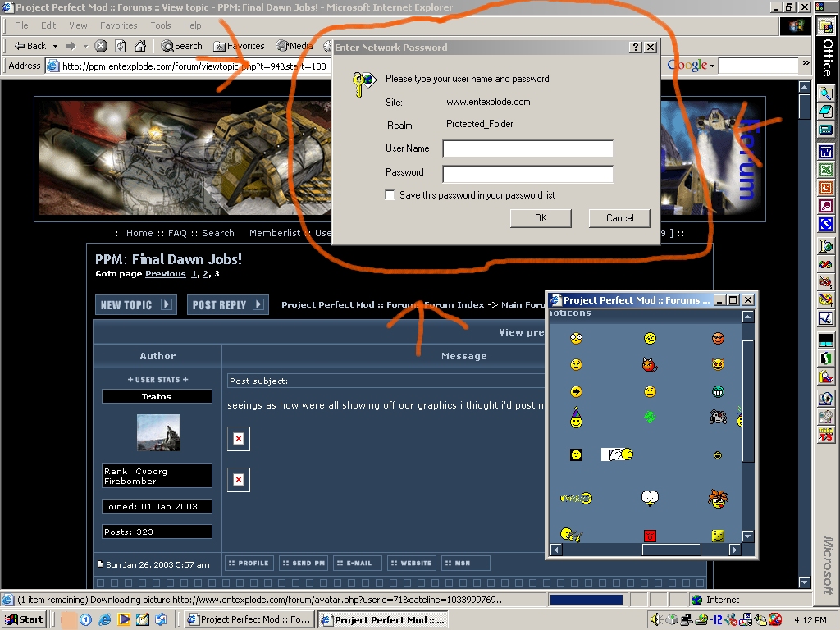Screen dimensions: 840x630
Task: Cancel the Enter Network Password dialog
Action: coord(619,218)
